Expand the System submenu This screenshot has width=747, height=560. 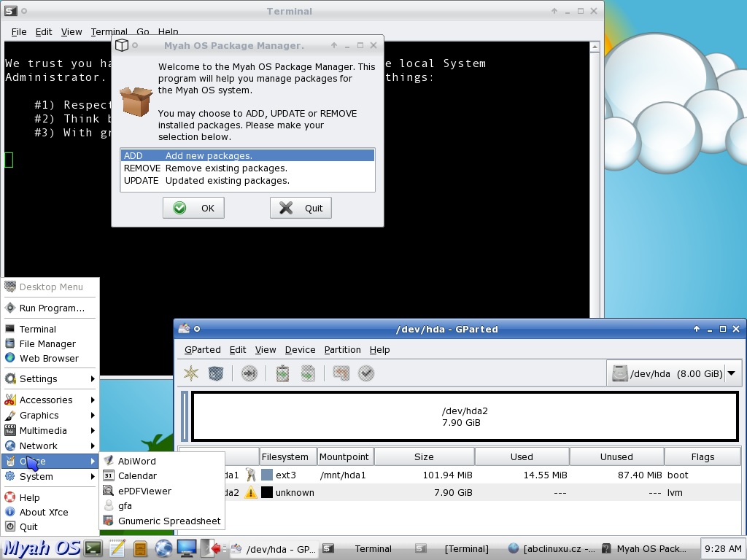(50, 477)
